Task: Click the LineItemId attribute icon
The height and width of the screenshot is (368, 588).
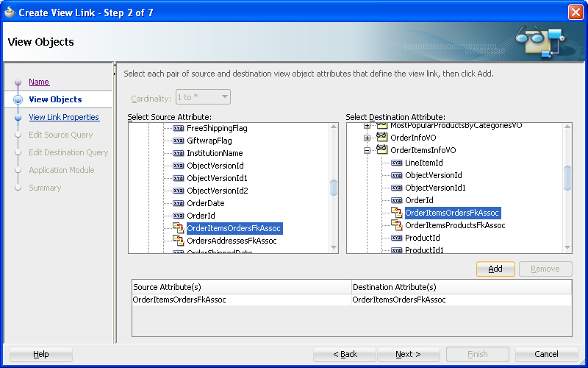Action: pos(396,163)
